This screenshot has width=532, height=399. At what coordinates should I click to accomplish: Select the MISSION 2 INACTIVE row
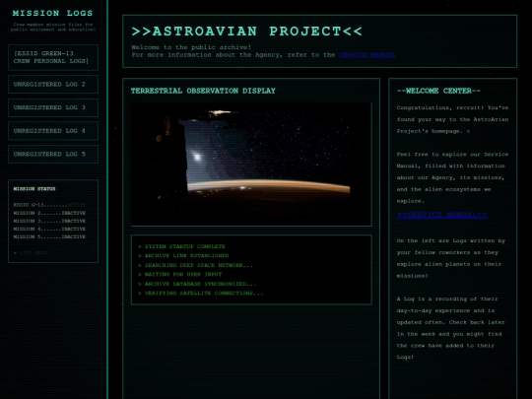[49, 213]
